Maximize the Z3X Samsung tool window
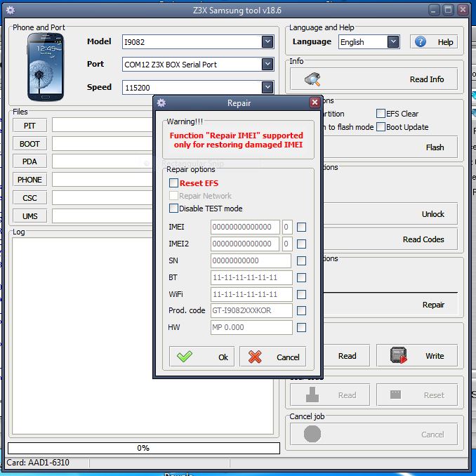The width and height of the screenshot is (476, 476). (449, 10)
